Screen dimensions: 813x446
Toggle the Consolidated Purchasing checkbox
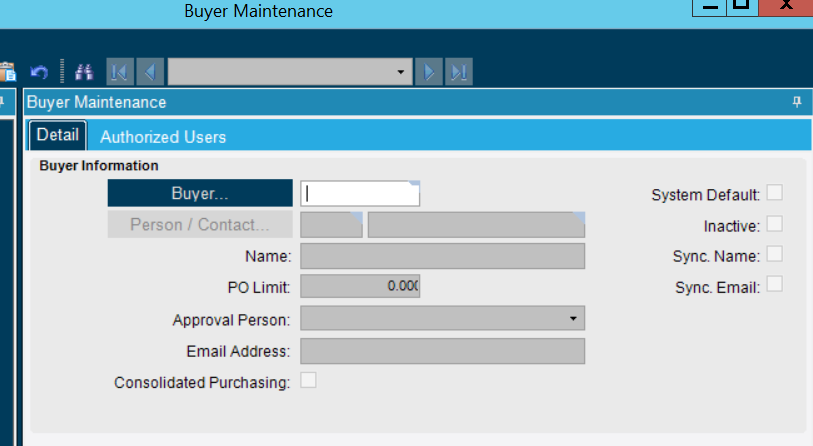(x=308, y=380)
